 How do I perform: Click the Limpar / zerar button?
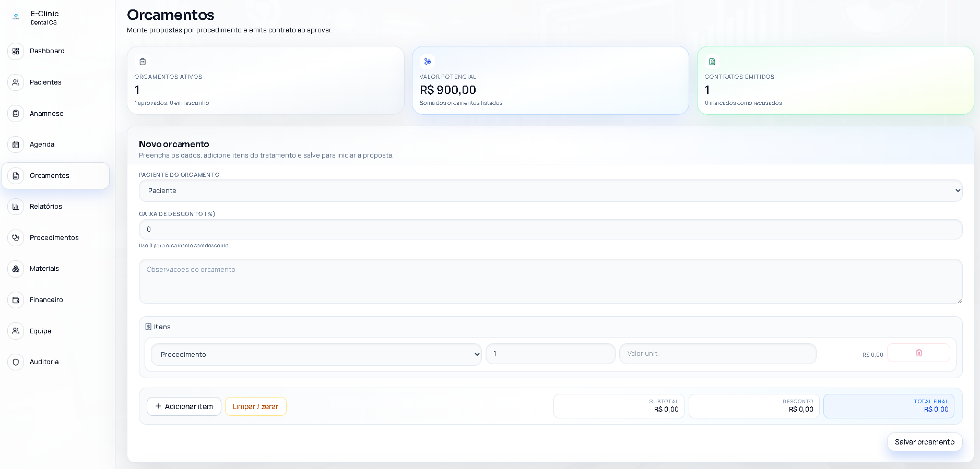pyautogui.click(x=255, y=406)
